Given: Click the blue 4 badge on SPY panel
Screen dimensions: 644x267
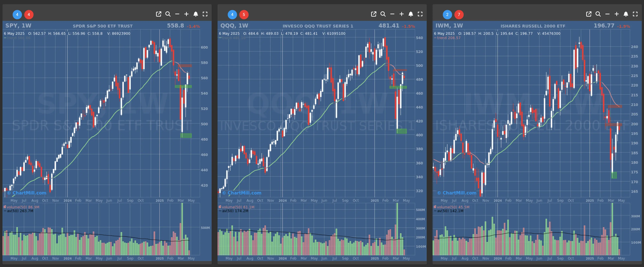Looking at the screenshot, I should [x=17, y=15].
